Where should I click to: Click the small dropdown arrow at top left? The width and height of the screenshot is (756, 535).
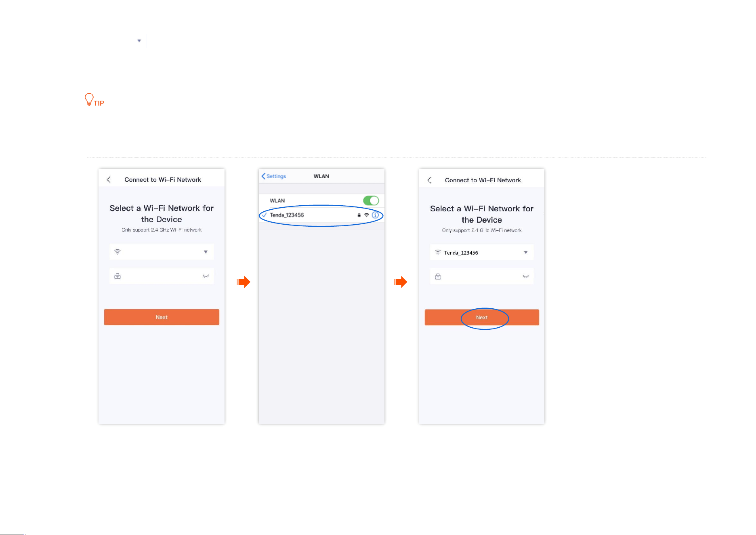coord(139,41)
